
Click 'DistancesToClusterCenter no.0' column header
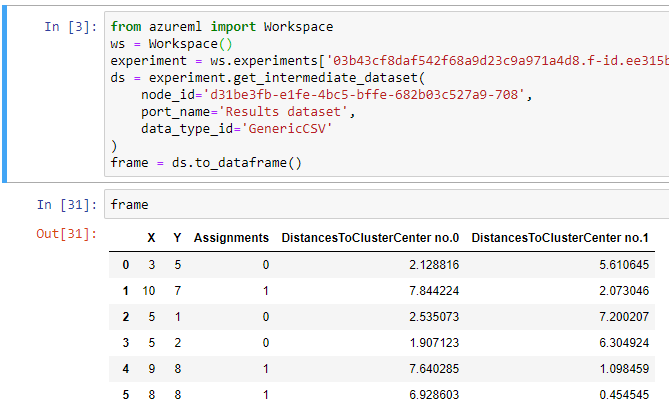tap(370, 238)
